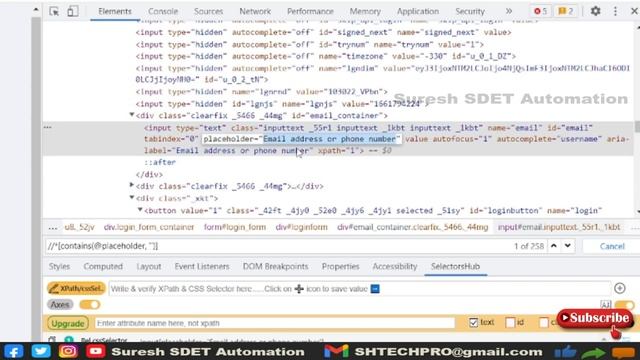Click the Elements panel vertical scrollbar
Viewport: 640px width, 360px height.
coord(637,118)
